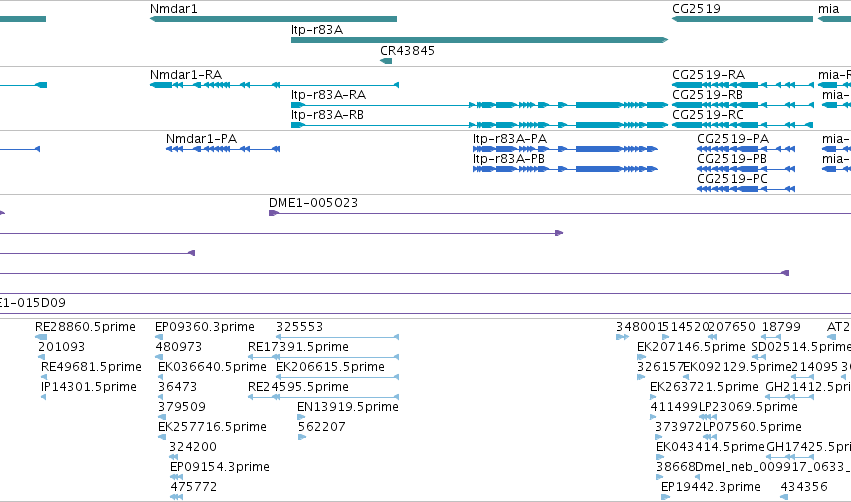Click the CG2519-RC transcript feature

[742, 125]
